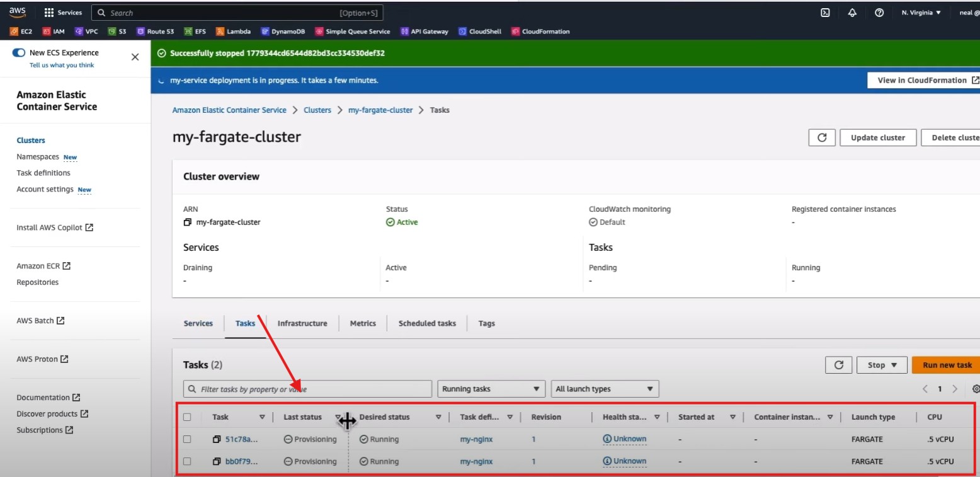This screenshot has height=477, width=980.
Task: Open the my-nginx task definition link
Action: tap(476, 439)
